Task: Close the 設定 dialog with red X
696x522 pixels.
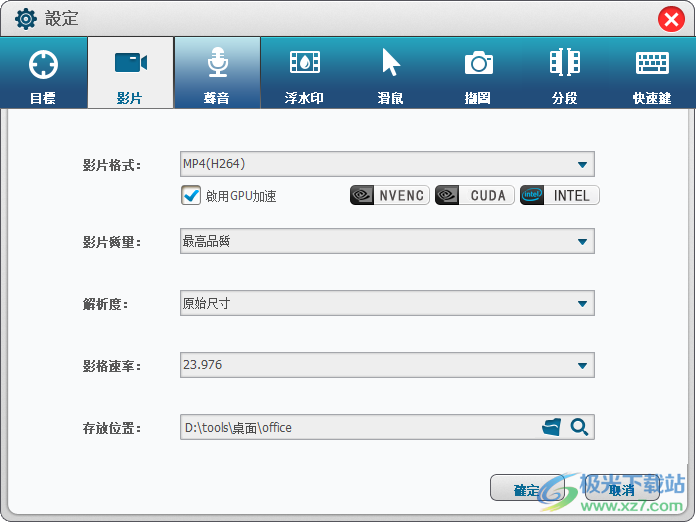Action: pyautogui.click(x=671, y=19)
